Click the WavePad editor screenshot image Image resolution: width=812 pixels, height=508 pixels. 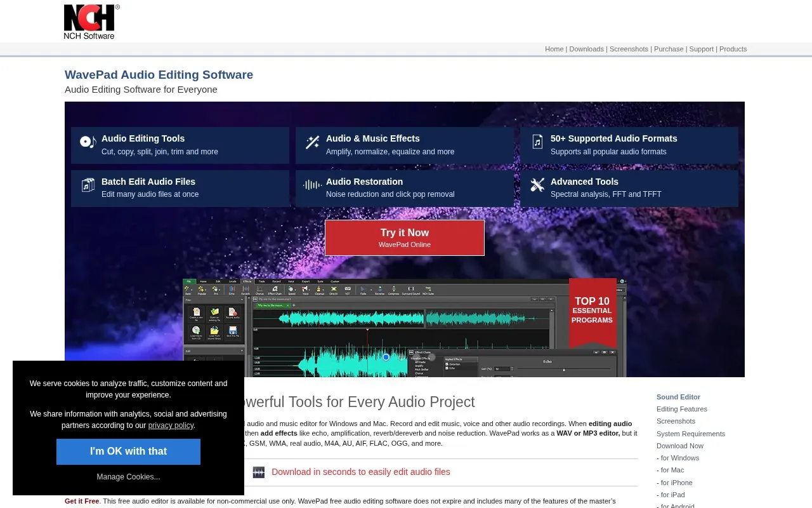coord(404,328)
